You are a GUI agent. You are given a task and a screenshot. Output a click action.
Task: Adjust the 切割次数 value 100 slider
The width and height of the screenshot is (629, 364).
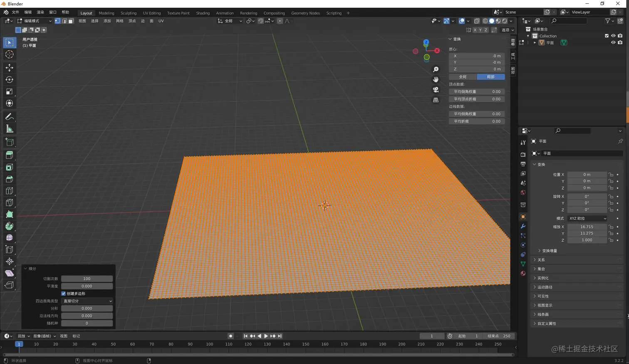(87, 279)
